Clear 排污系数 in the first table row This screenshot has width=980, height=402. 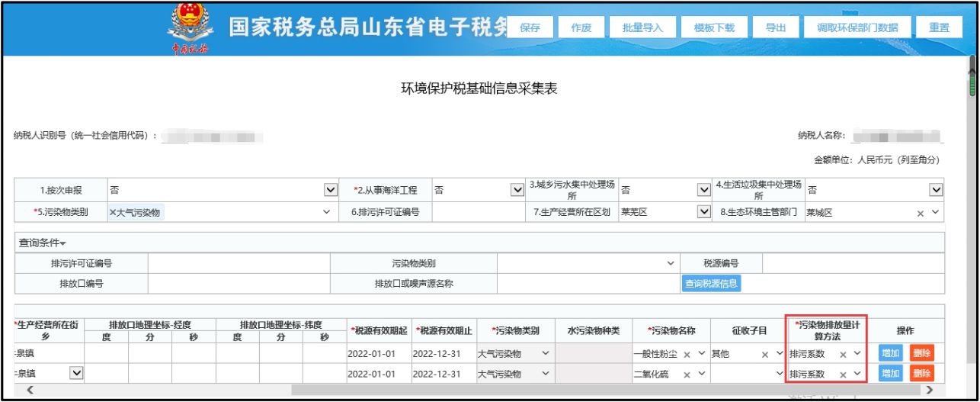pyautogui.click(x=843, y=355)
